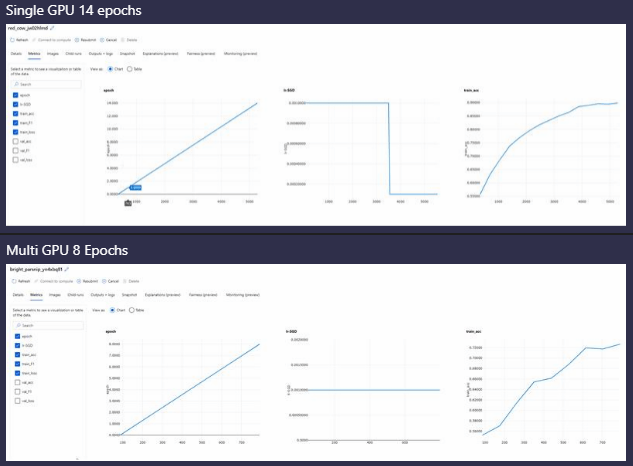Uncheck lr-SGD metric in Single GPU panel
633x466 pixels.
[15, 105]
